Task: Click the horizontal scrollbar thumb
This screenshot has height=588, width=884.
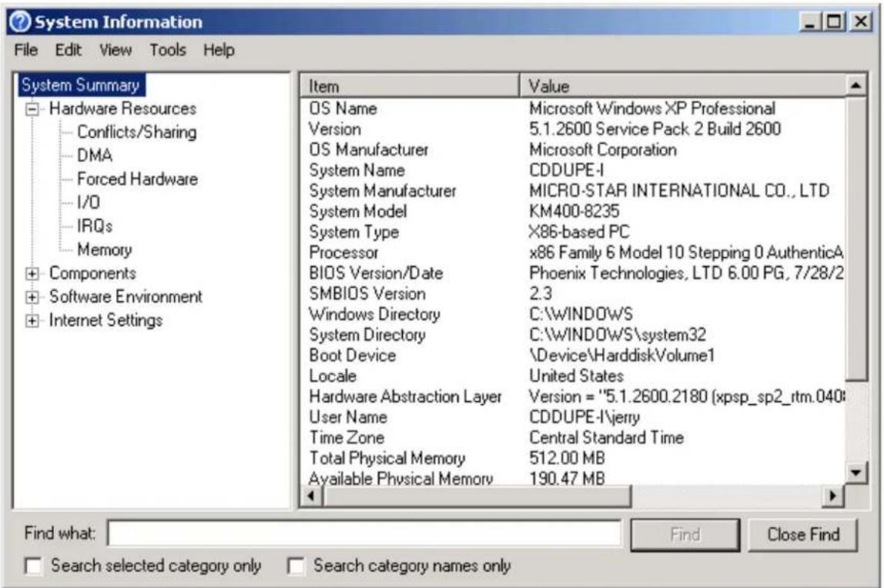Action: tap(477, 496)
